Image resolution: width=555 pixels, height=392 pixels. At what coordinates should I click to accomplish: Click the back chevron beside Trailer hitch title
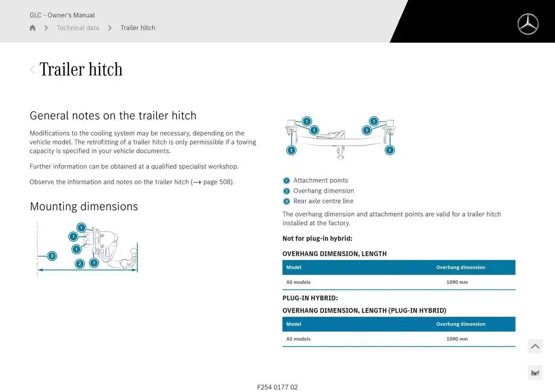[33, 69]
